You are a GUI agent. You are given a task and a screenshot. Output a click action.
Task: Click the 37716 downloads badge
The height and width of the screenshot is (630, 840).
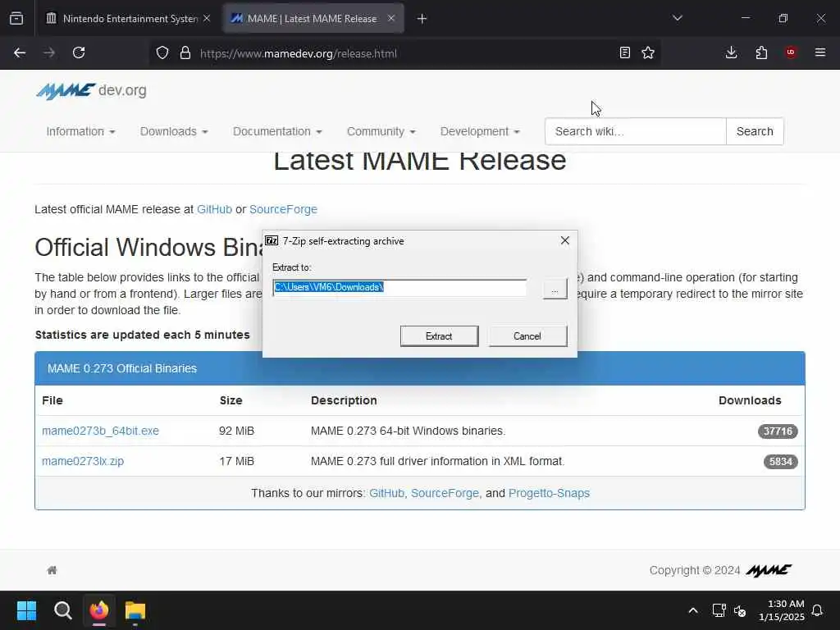[778, 431]
